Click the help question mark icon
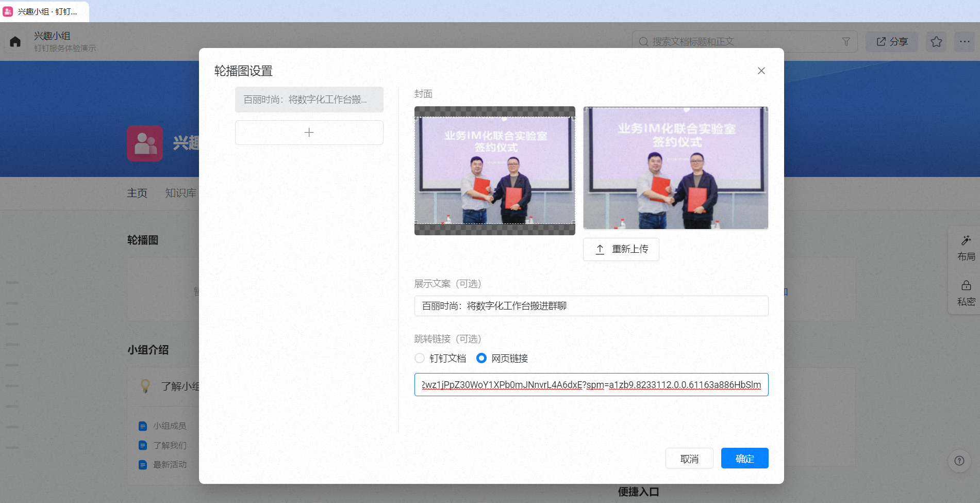This screenshot has width=980, height=503. pos(959,461)
